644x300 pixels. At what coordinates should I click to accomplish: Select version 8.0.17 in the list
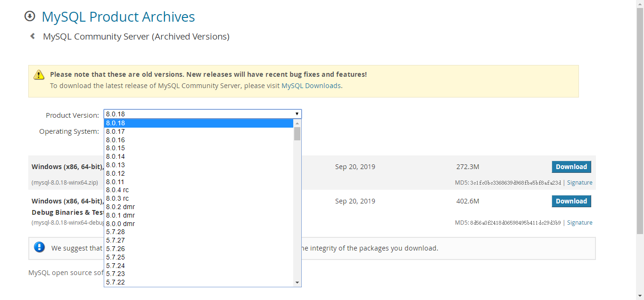pos(198,132)
